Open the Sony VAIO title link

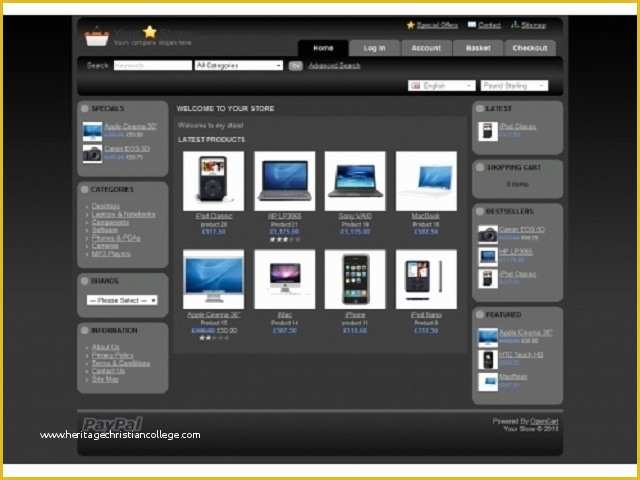point(355,216)
